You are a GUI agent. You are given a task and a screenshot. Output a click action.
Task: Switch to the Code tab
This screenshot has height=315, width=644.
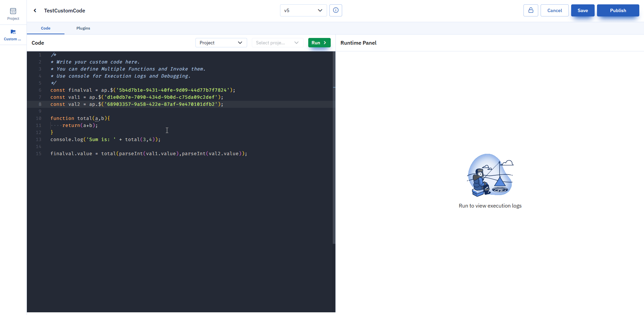46,28
